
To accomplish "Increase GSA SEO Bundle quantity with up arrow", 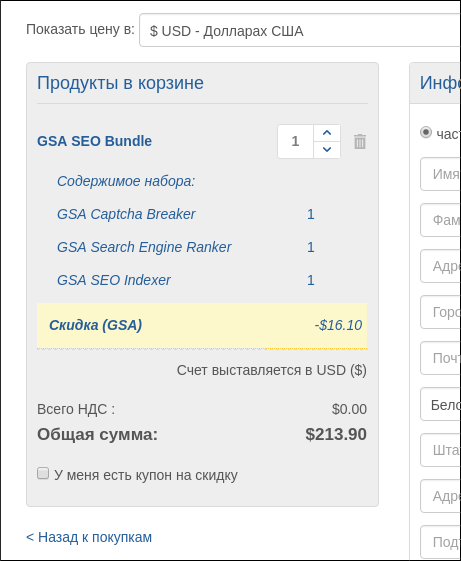I will [327, 133].
